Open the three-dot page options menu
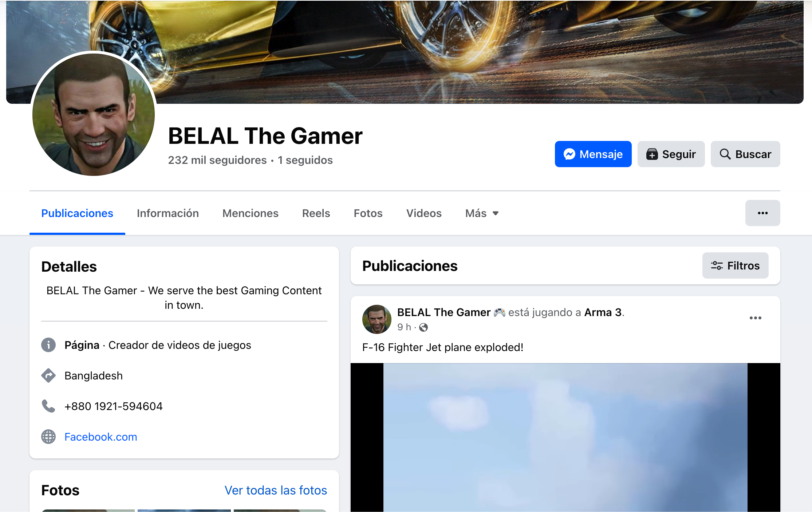Image resolution: width=812 pixels, height=512 pixels. [x=762, y=213]
